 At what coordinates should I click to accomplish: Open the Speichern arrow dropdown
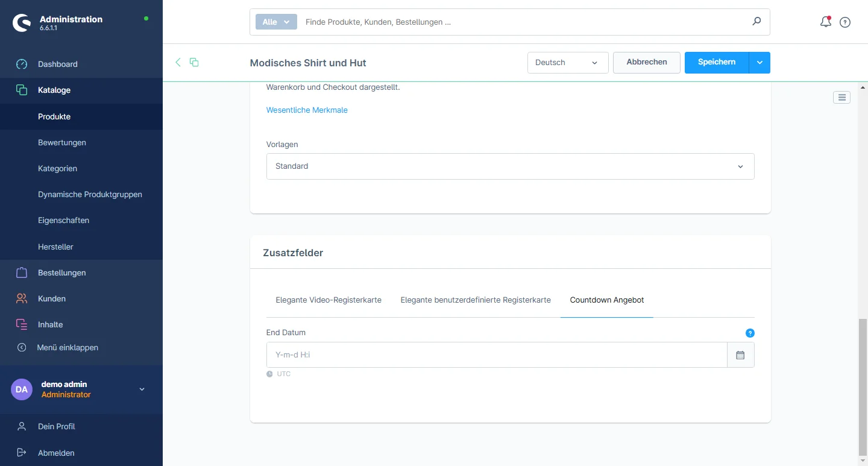[759, 63]
